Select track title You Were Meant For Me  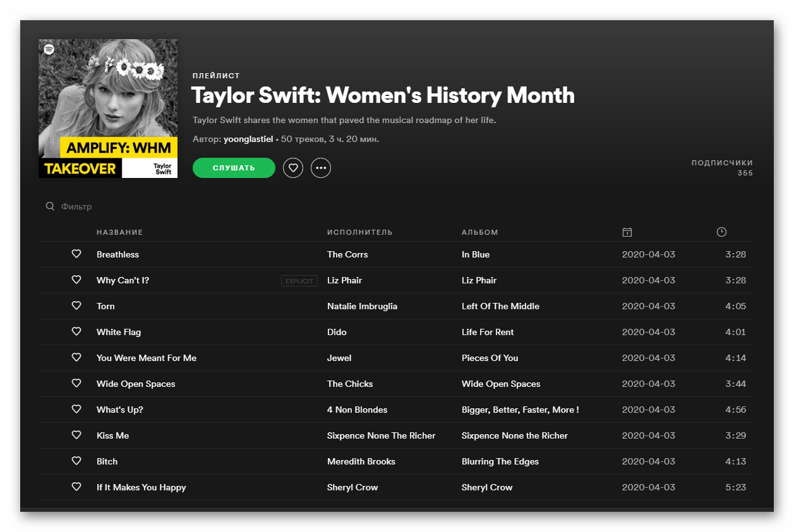(x=147, y=358)
